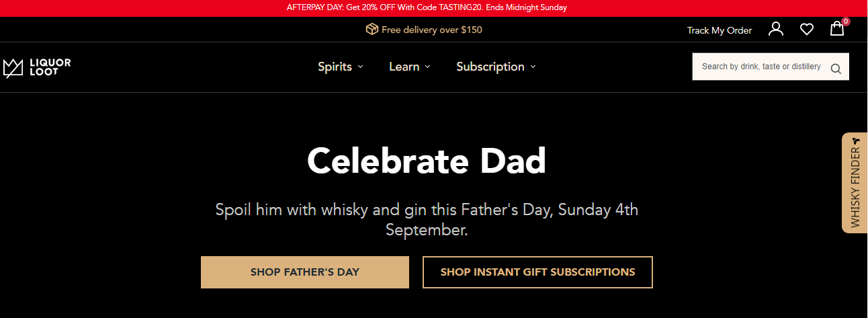The image size is (868, 318).
Task: Click the whisky glass icon on side tab
Action: (x=855, y=141)
